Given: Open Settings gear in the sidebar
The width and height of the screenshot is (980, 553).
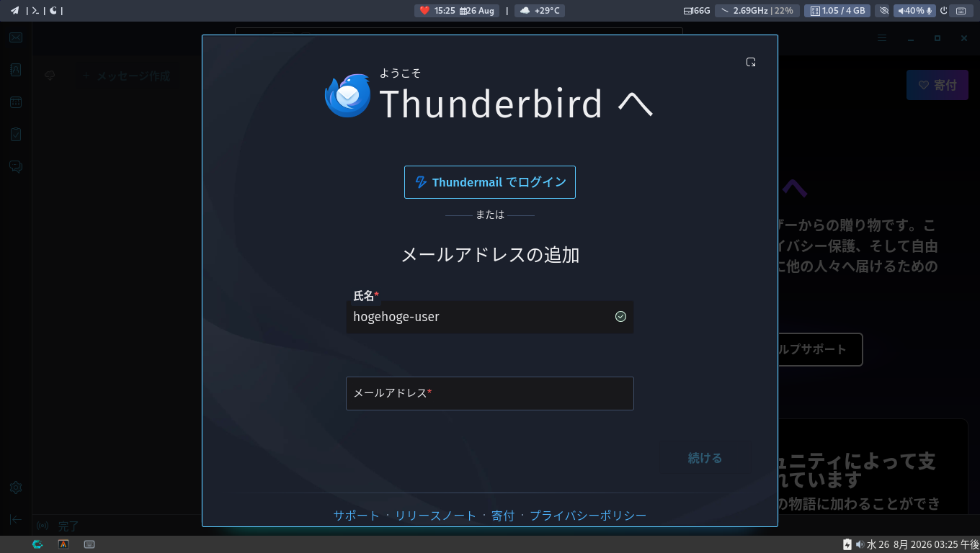Looking at the screenshot, I should (x=16, y=487).
